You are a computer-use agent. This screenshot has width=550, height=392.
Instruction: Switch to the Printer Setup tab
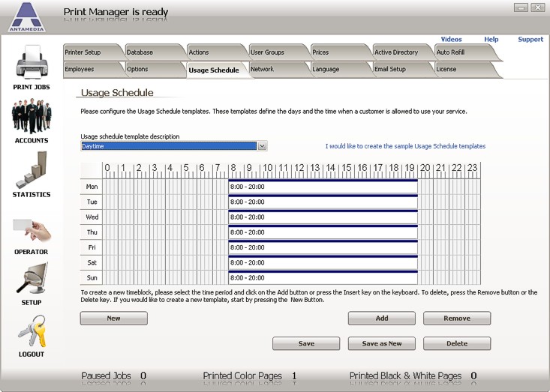point(92,52)
